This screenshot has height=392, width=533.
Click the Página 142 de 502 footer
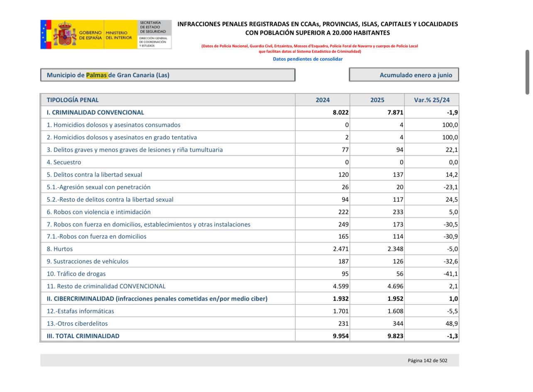[427, 360]
